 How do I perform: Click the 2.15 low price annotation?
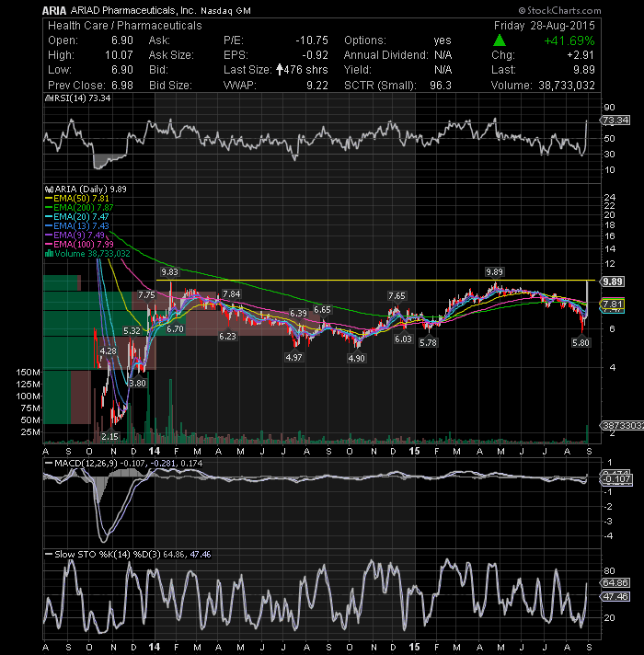[x=109, y=437]
